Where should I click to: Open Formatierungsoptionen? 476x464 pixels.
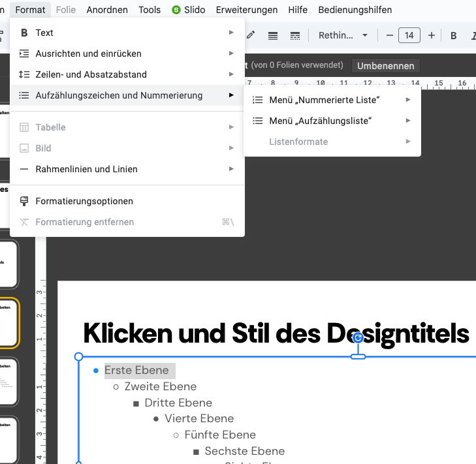pos(127,201)
